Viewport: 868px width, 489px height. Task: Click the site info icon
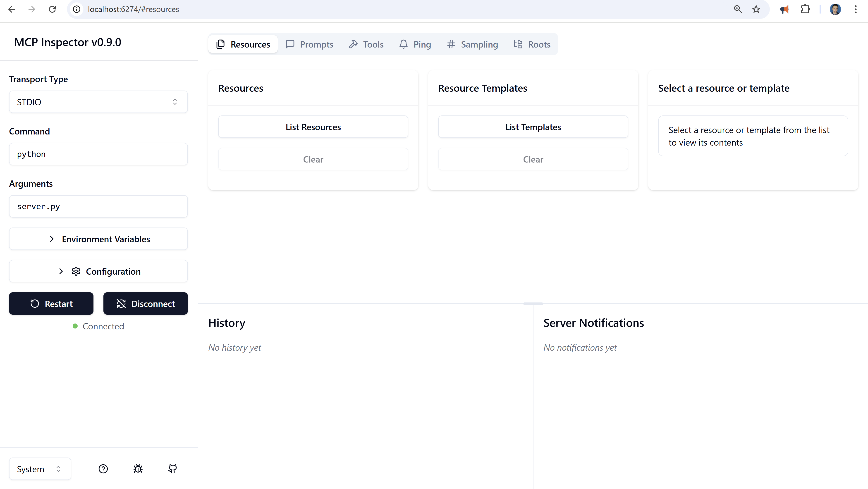tap(77, 9)
